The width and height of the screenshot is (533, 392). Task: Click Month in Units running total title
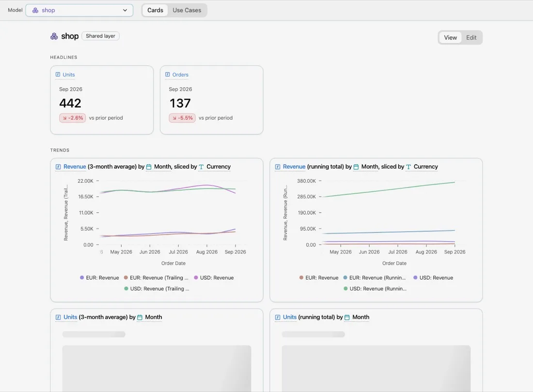coord(361,317)
